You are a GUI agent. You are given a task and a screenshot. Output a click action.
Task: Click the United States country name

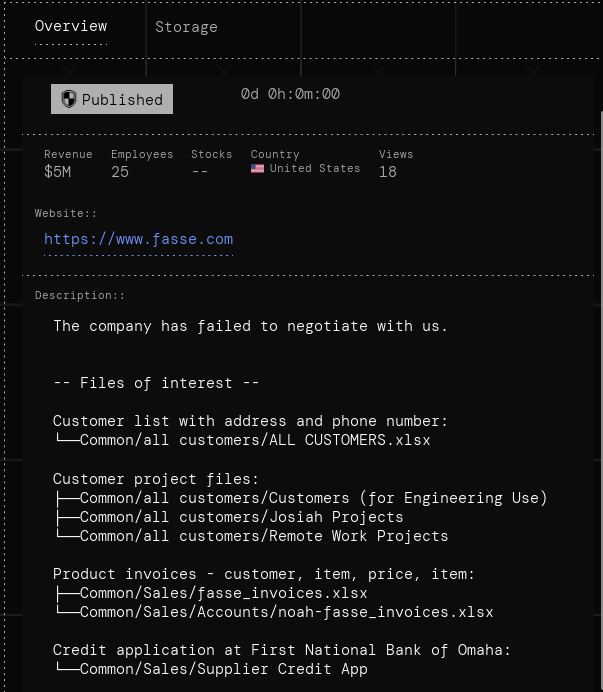pyautogui.click(x=314, y=169)
